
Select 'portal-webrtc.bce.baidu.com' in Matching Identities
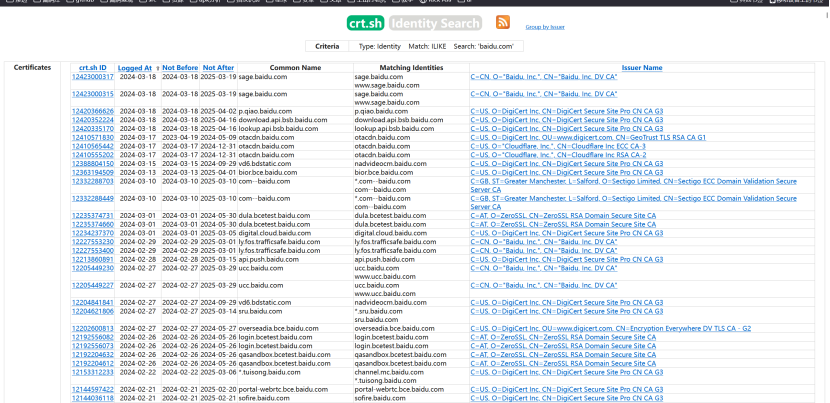[399, 390]
